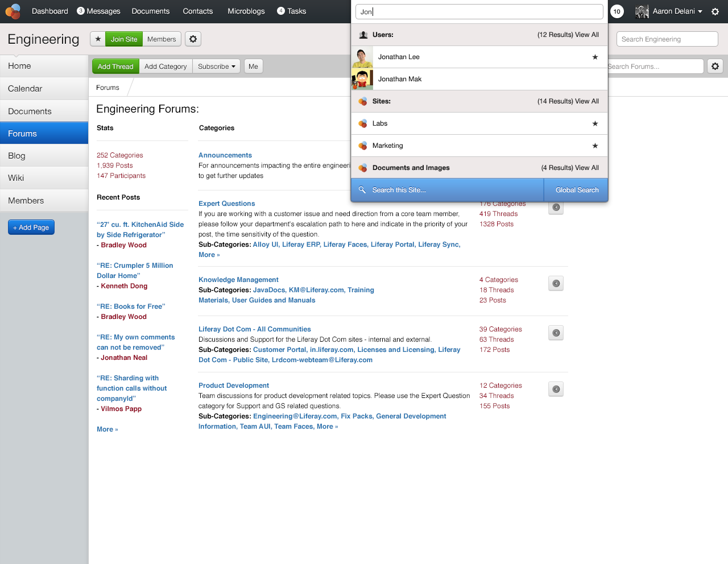Toggle star for Jonathan Lee

pyautogui.click(x=595, y=57)
